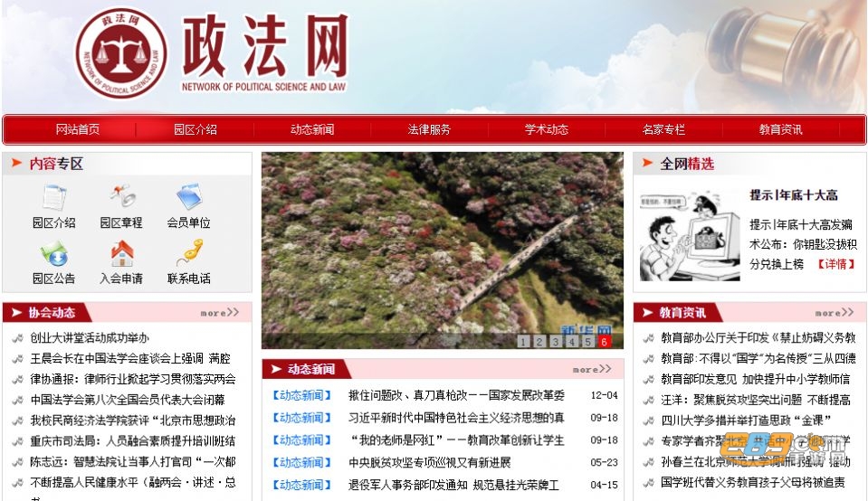Select carousel slide 6 indicator
868x501 pixels.
tap(604, 342)
